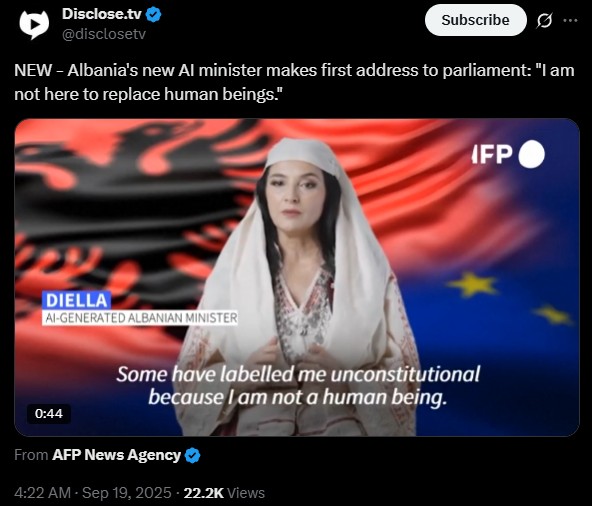
Task: Open the Disclose.tv display name link
Action: tap(102, 14)
